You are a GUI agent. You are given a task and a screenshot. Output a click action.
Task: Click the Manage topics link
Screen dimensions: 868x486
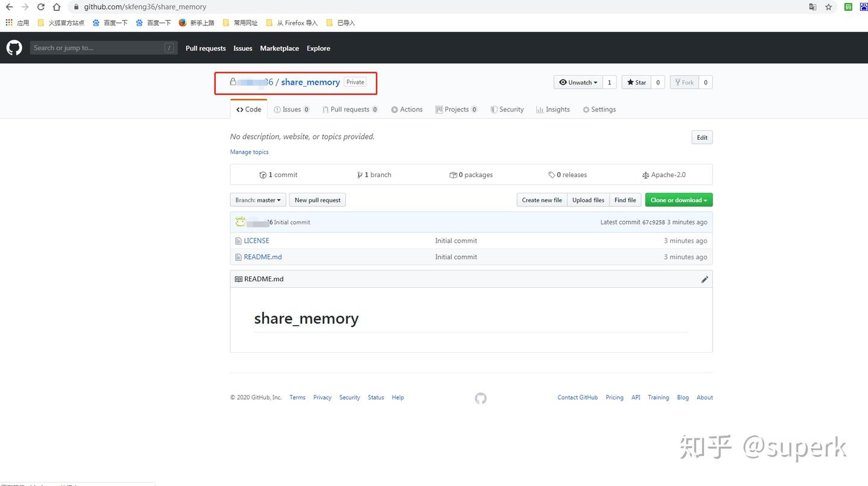tap(250, 152)
